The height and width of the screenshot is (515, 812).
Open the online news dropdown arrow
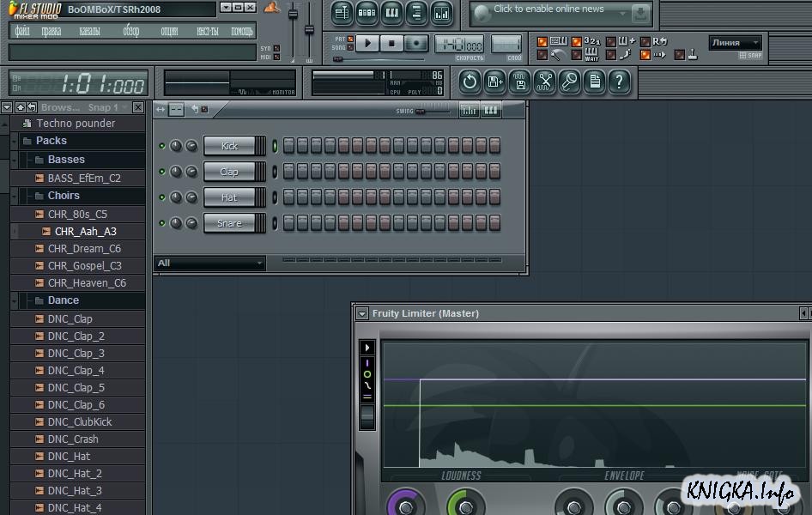pyautogui.click(x=622, y=14)
